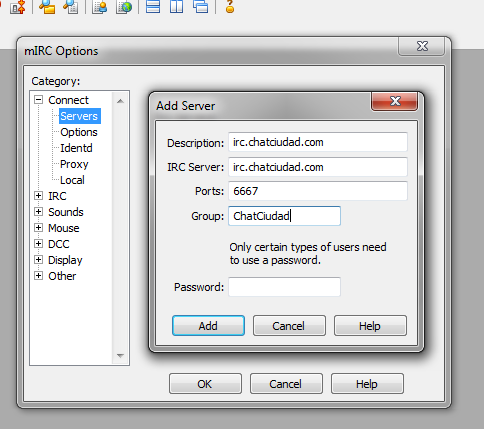The width and height of the screenshot is (484, 429).
Task: Select the Other tree label
Action: click(x=62, y=276)
